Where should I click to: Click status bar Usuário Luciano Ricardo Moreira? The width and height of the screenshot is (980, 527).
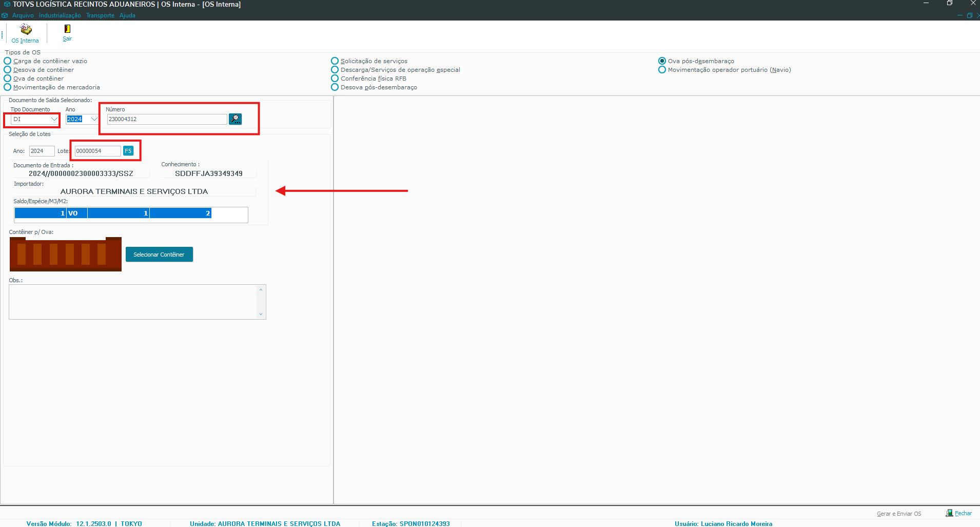tap(723, 523)
